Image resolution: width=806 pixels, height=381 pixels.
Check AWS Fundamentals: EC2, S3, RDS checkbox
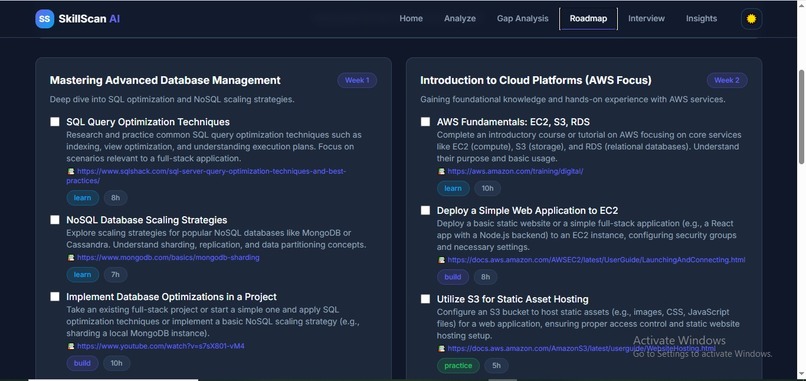click(425, 122)
